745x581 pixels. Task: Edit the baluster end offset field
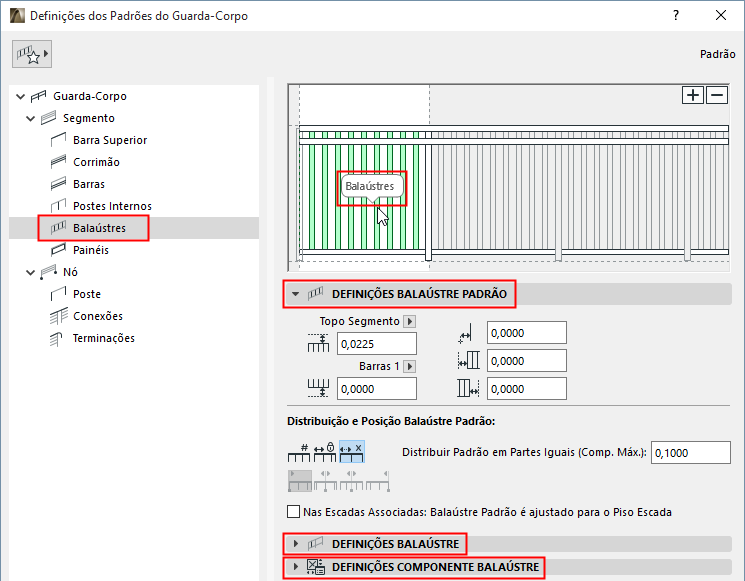[x=526, y=389]
